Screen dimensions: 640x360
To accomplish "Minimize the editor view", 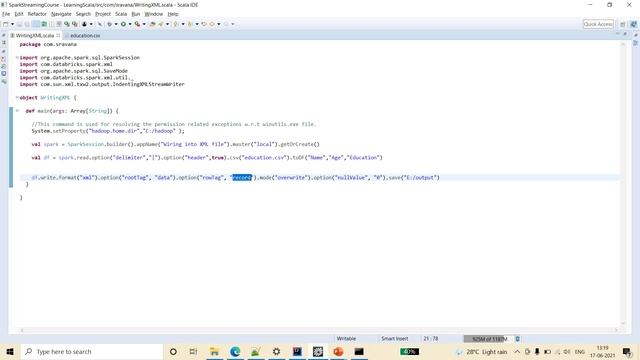I will [618, 34].
